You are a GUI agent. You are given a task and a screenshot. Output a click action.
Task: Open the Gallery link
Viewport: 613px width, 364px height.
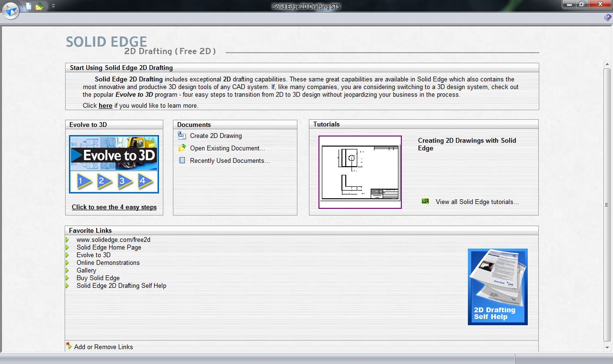point(86,270)
